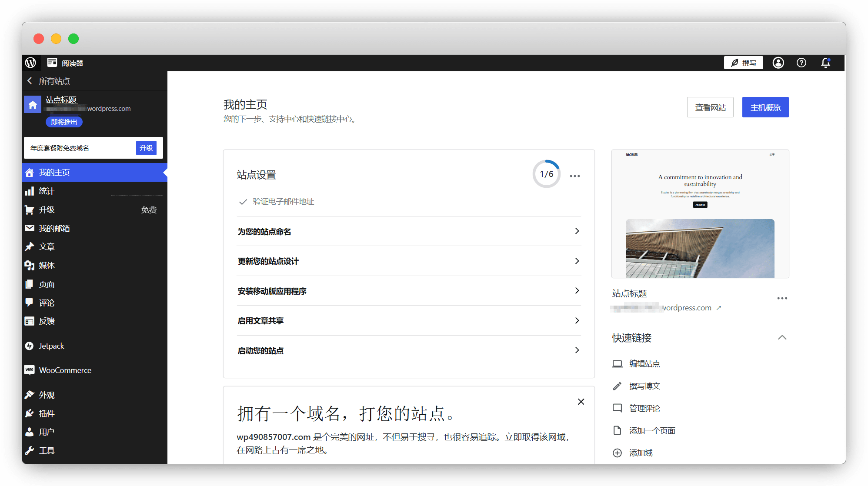Click the site preview thumbnail

coord(700,214)
